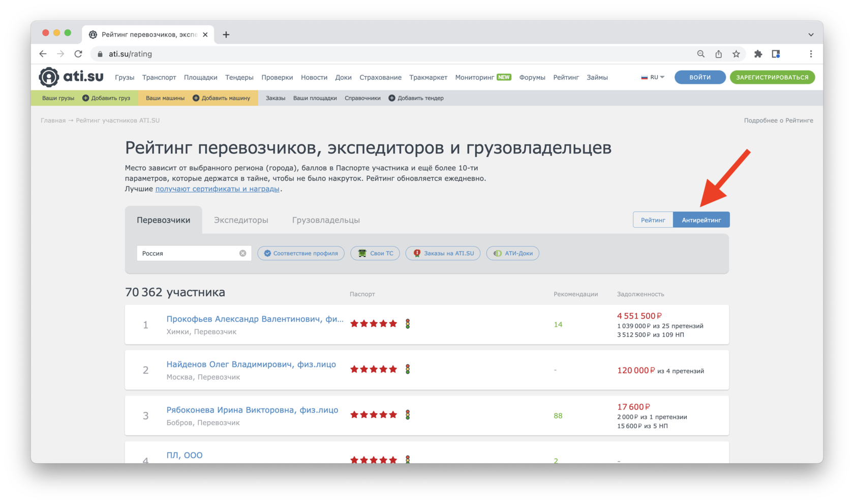This screenshot has height=504, width=854.
Task: Click the lock icon in the address bar
Action: [100, 54]
